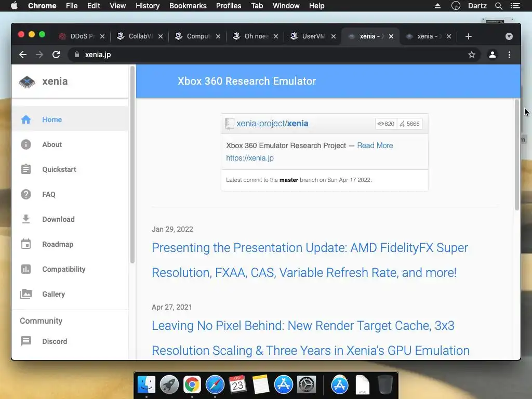Image resolution: width=532 pixels, height=399 pixels.
Task: Click the repository book icon in GitHub card
Action: pyautogui.click(x=229, y=124)
